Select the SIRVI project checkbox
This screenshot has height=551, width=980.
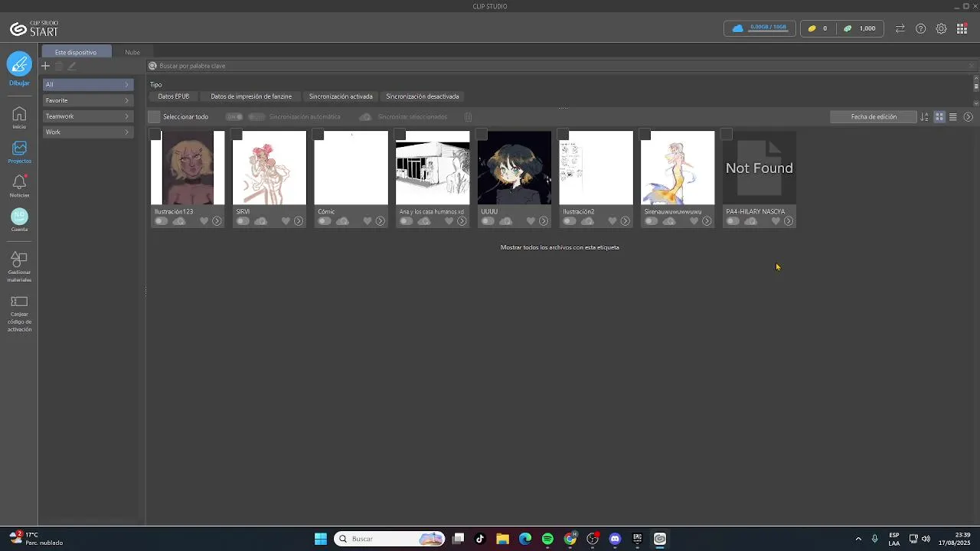pyautogui.click(x=237, y=135)
